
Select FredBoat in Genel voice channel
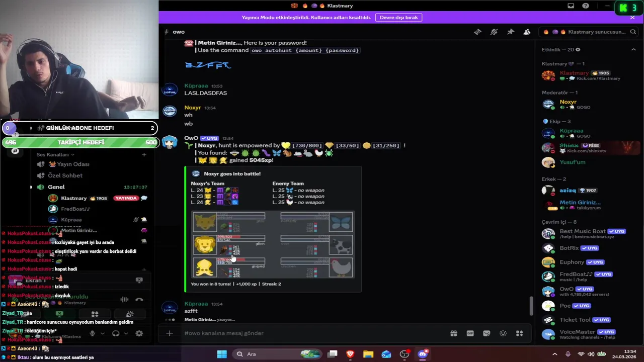[75, 209]
